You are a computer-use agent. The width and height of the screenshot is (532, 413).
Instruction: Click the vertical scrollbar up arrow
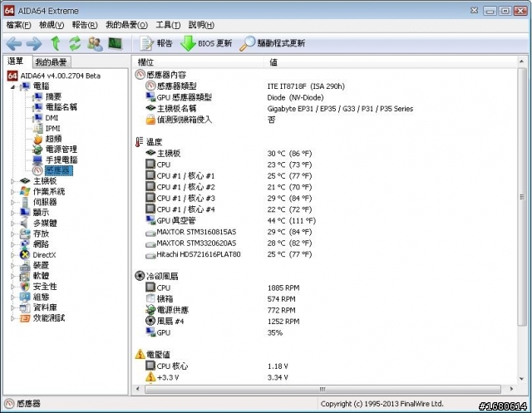(x=522, y=61)
